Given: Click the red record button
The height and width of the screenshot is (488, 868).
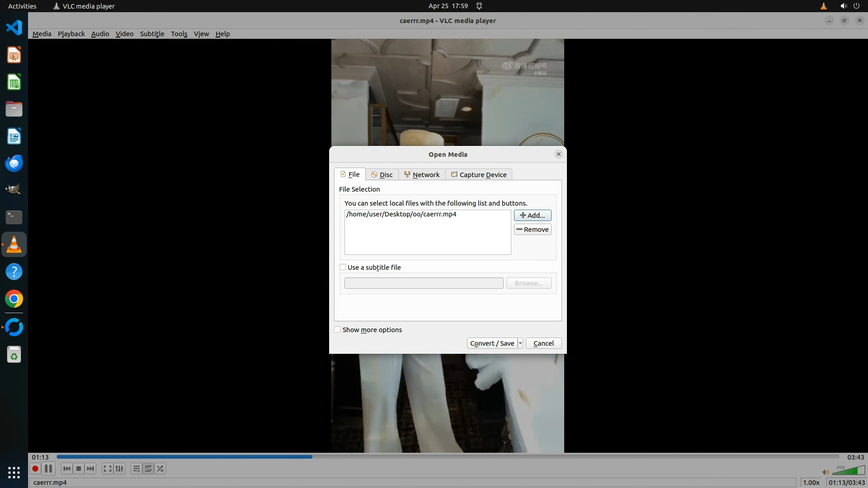Looking at the screenshot, I should click(35, 469).
